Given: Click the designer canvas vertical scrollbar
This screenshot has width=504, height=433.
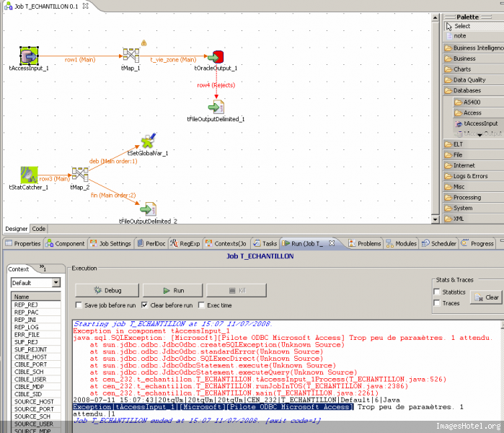Looking at the screenshot, I should coord(436,115).
